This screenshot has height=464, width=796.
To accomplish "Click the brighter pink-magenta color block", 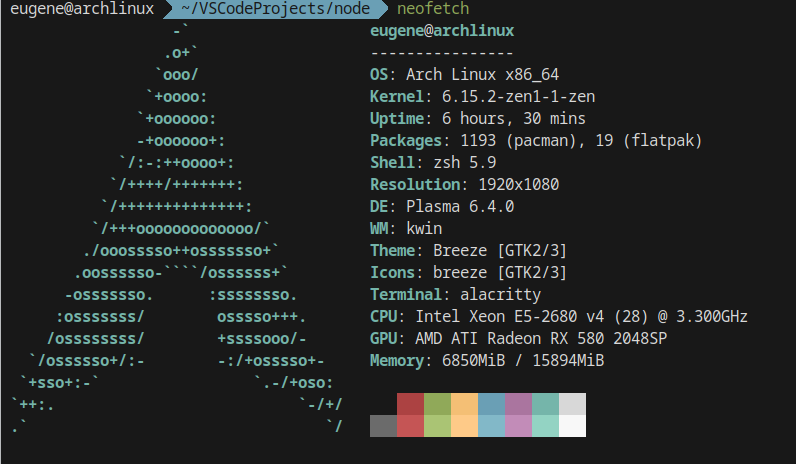I will [x=518, y=426].
